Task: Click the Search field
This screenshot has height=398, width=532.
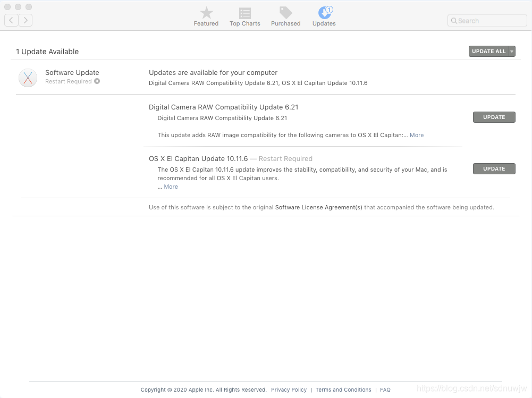Action: (x=487, y=21)
